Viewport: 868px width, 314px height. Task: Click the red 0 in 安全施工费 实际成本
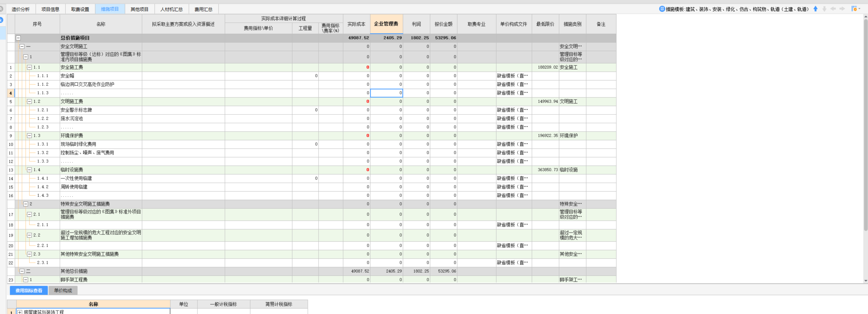[368, 67]
